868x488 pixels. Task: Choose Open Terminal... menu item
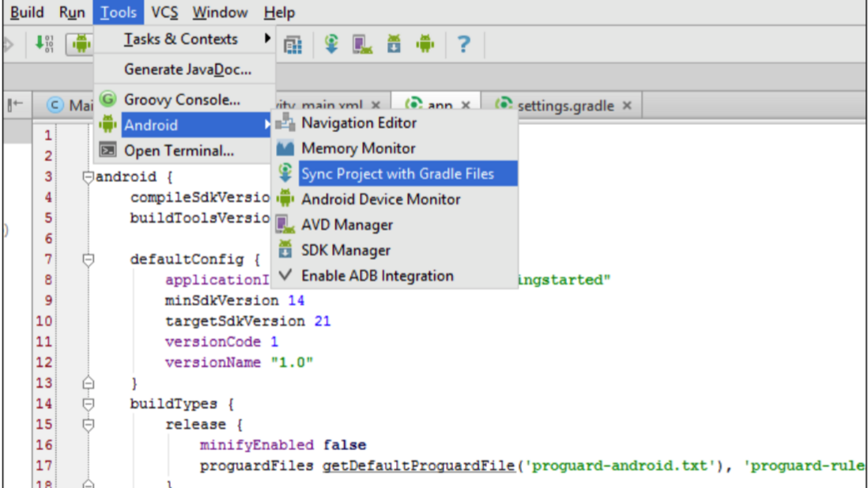[x=185, y=150]
